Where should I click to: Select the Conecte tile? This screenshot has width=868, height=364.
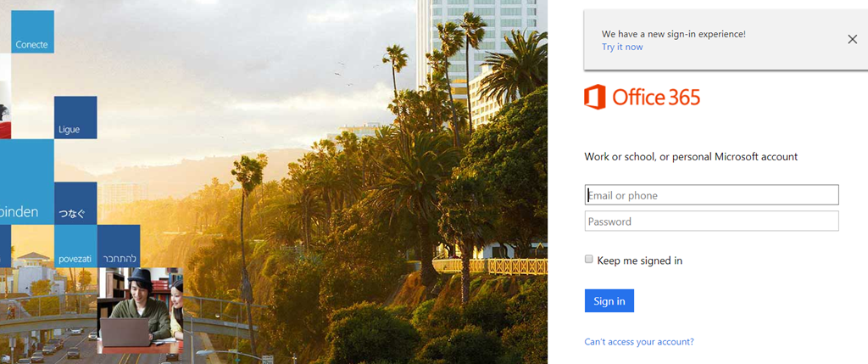[32, 31]
